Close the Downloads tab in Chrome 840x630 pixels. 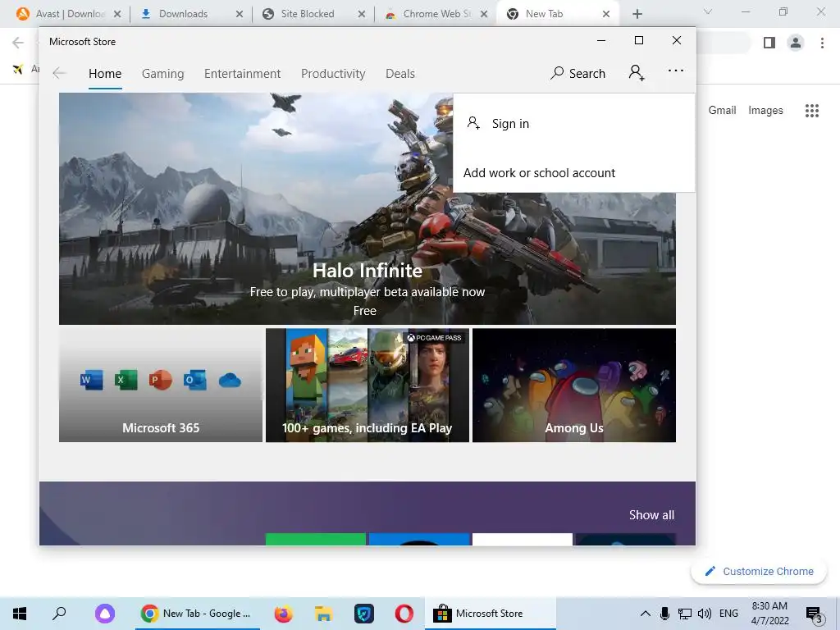click(x=240, y=14)
